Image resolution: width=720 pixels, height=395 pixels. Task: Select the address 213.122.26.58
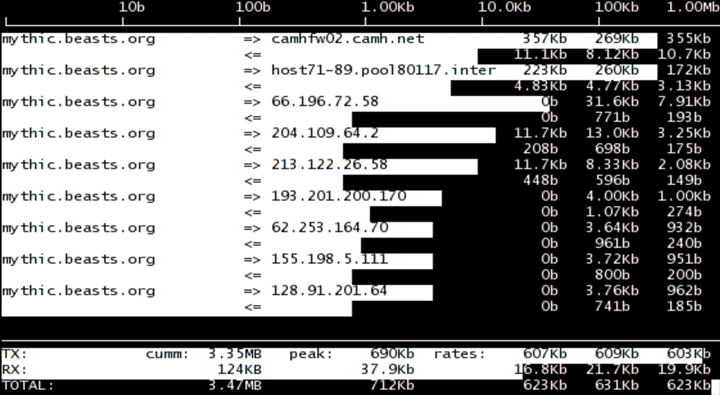(330, 164)
